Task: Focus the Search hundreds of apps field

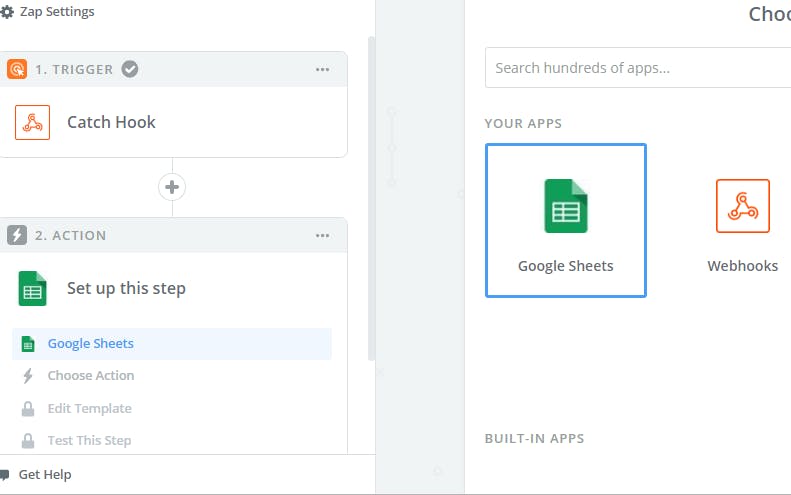Action: click(x=638, y=68)
